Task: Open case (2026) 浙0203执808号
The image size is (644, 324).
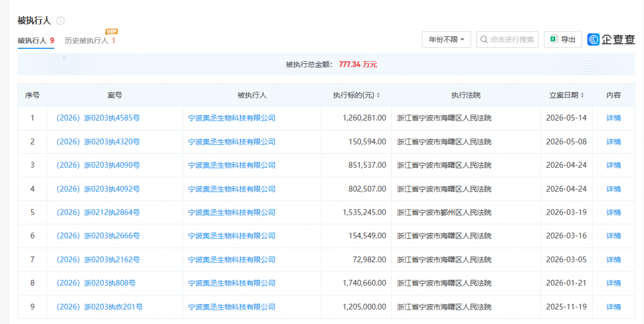Action: pyautogui.click(x=96, y=283)
